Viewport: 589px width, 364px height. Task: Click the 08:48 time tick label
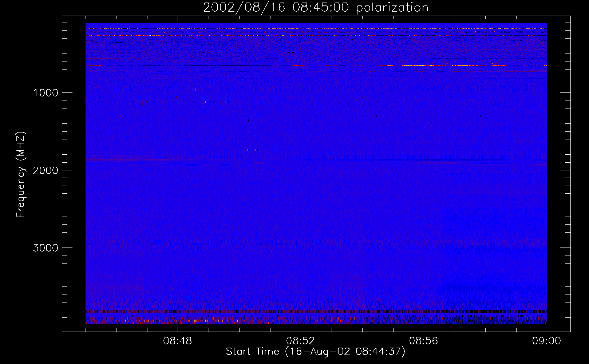click(178, 341)
